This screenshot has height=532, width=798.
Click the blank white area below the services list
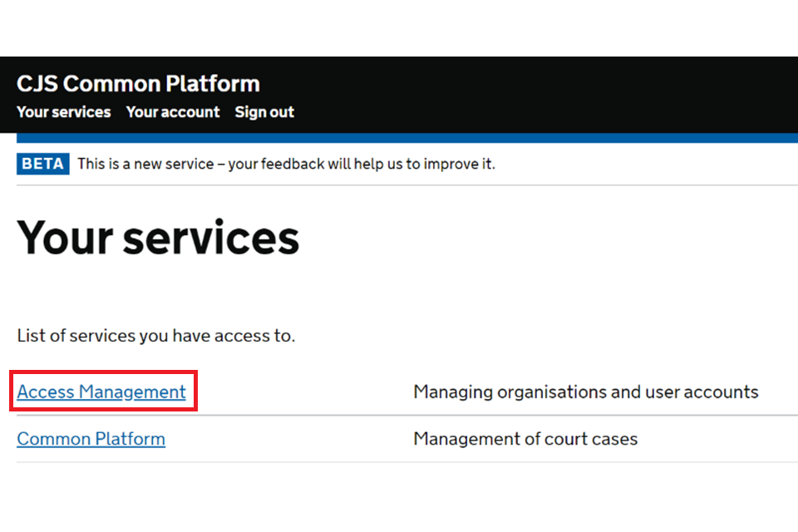tap(399, 499)
